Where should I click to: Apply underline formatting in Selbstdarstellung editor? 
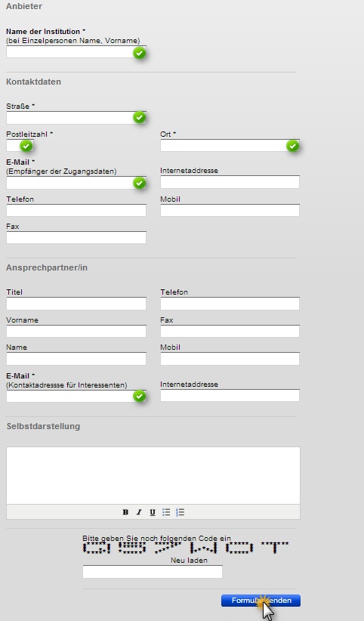pyautogui.click(x=153, y=512)
